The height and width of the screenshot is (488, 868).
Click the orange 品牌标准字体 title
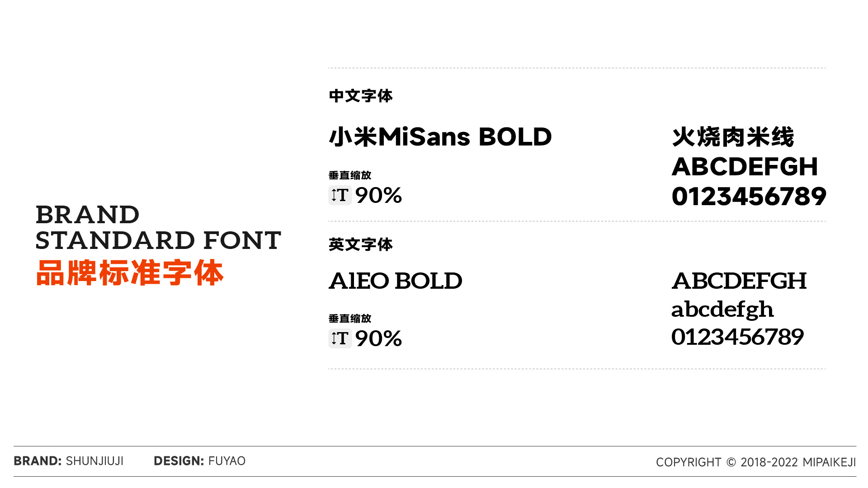tap(130, 273)
